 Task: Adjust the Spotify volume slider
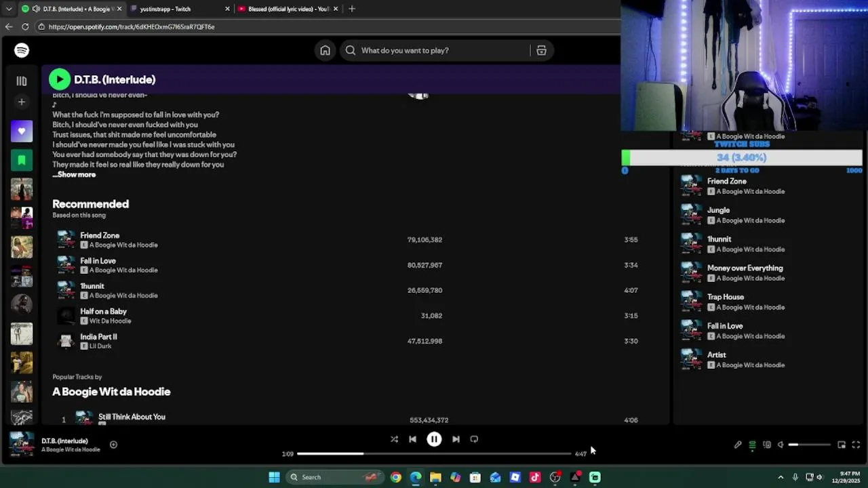click(809, 445)
